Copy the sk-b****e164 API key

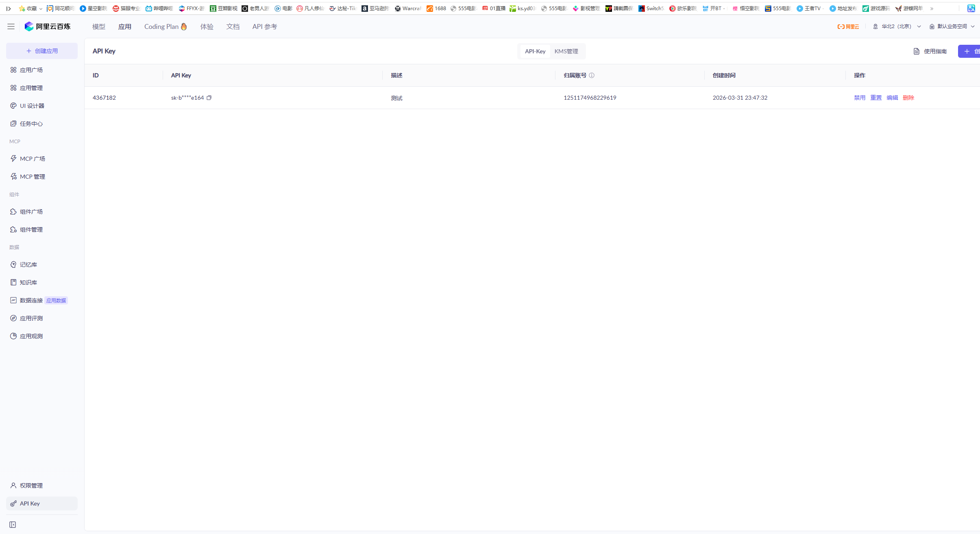tap(209, 98)
